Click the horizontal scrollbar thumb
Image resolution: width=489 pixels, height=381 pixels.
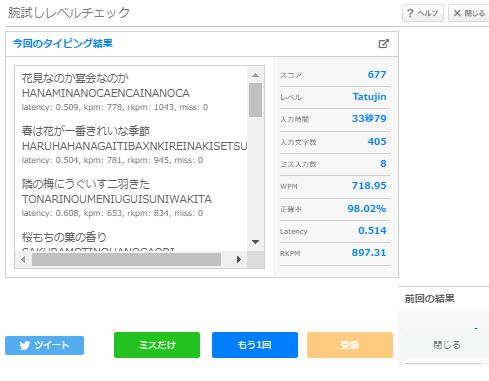126,259
